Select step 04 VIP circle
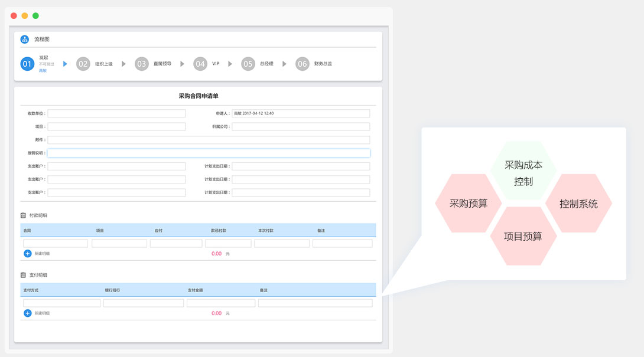Image resolution: width=644 pixels, height=357 pixels. tap(200, 64)
